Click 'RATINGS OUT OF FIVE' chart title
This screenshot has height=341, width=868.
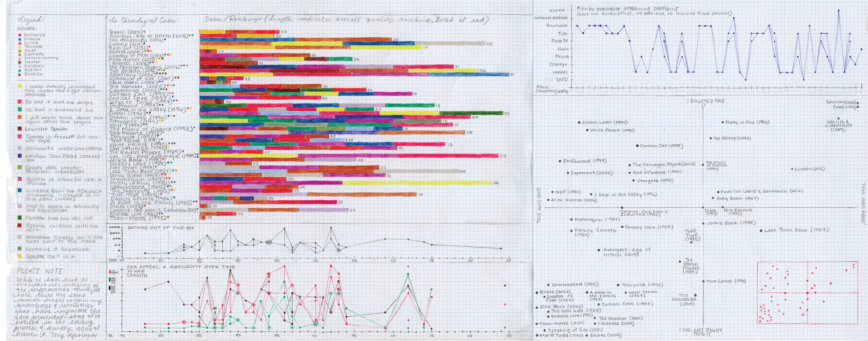click(161, 228)
